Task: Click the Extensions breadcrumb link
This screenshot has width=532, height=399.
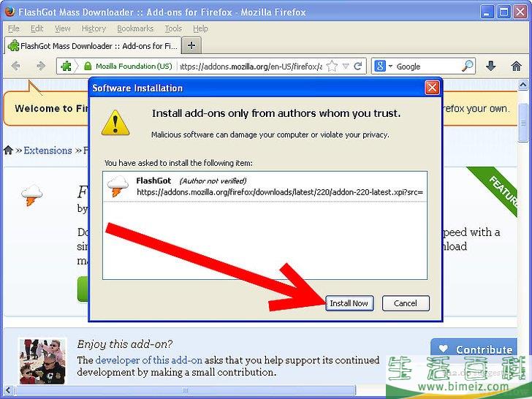Action: click(x=47, y=151)
